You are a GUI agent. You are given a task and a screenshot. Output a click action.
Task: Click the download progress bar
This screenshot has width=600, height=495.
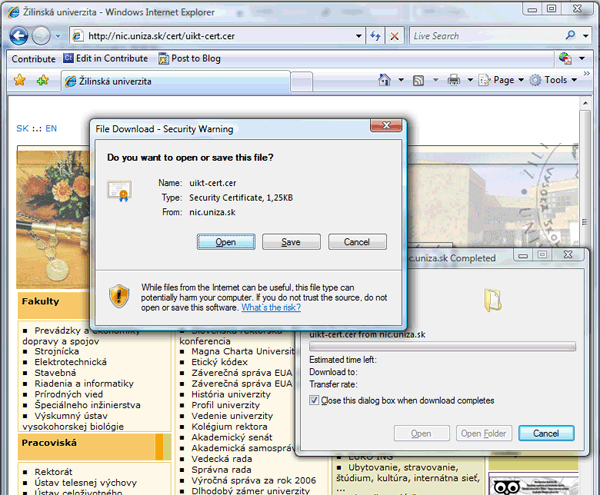pos(442,347)
